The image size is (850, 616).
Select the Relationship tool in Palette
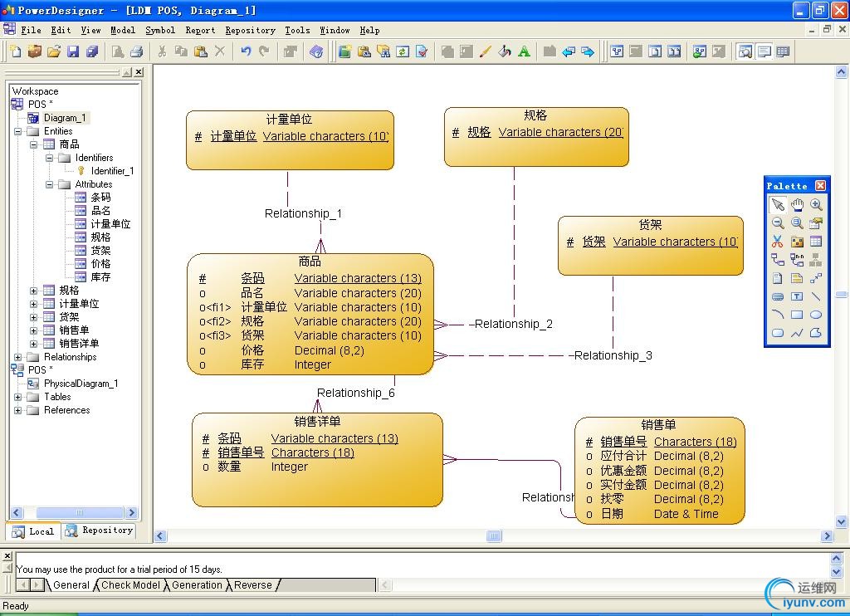(777, 260)
